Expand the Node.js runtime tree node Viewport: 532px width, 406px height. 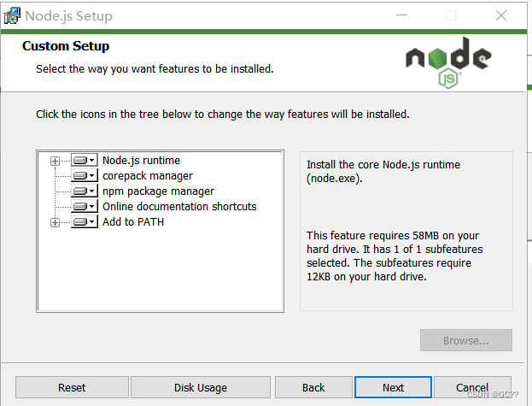[x=55, y=161]
